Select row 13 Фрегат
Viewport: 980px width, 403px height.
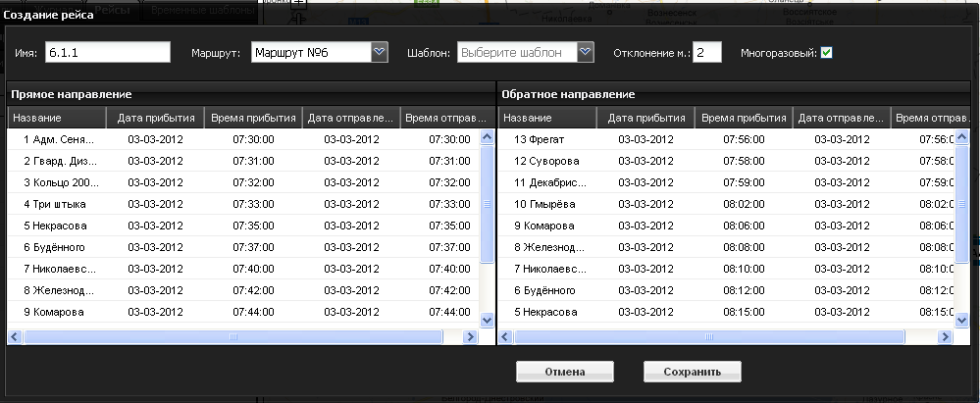click(x=726, y=139)
